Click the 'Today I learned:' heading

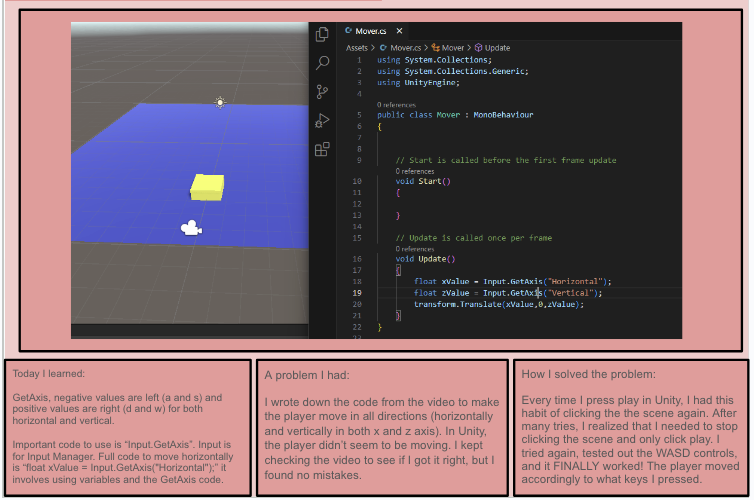(x=49, y=374)
